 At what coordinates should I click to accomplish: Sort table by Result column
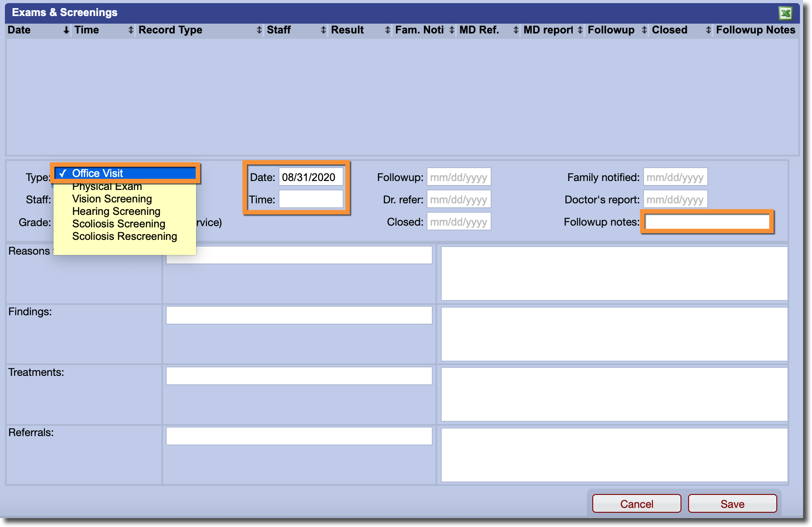(x=347, y=30)
